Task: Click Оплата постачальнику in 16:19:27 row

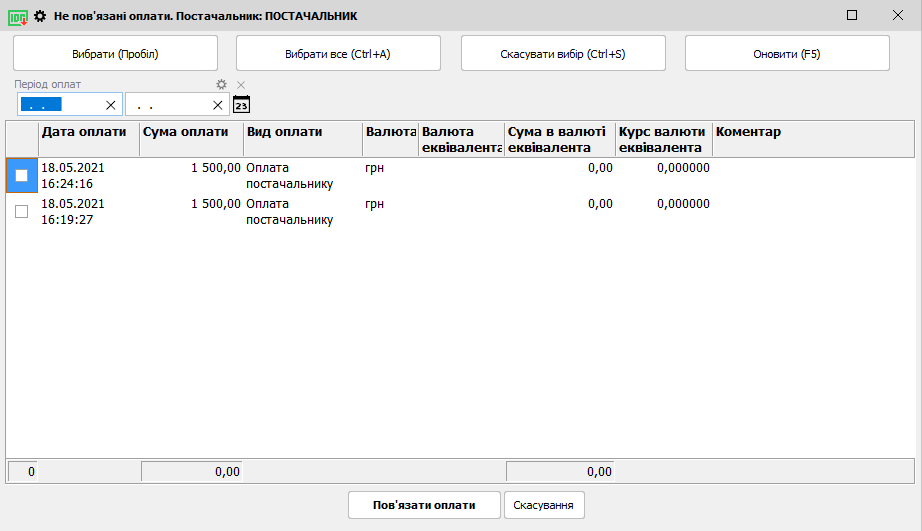Action: [x=289, y=211]
